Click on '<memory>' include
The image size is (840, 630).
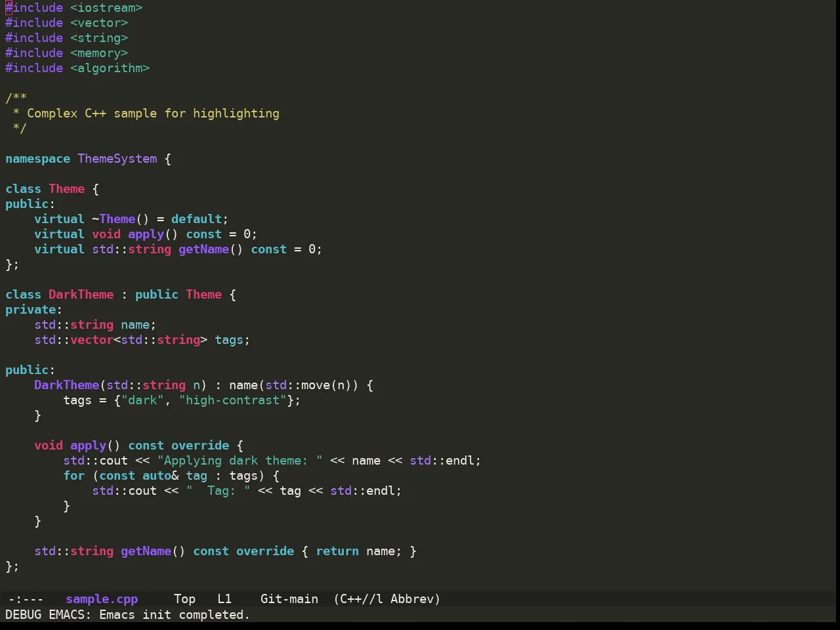[x=99, y=53]
